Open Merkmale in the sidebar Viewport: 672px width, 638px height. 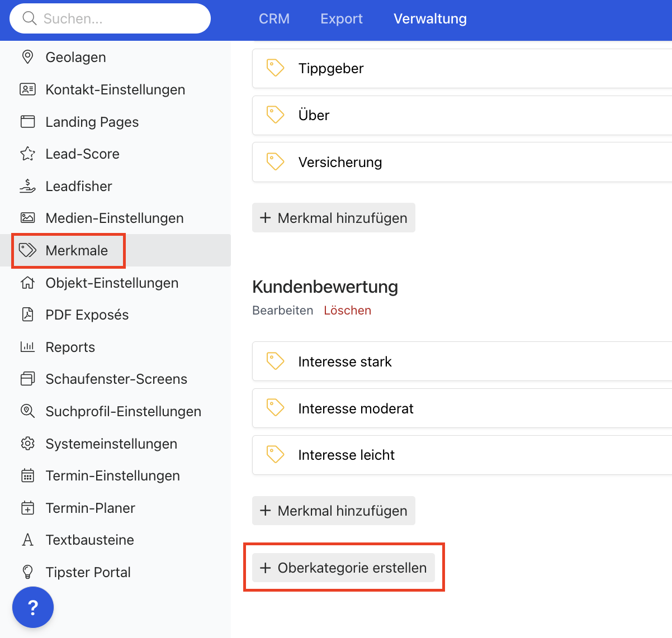pos(77,250)
